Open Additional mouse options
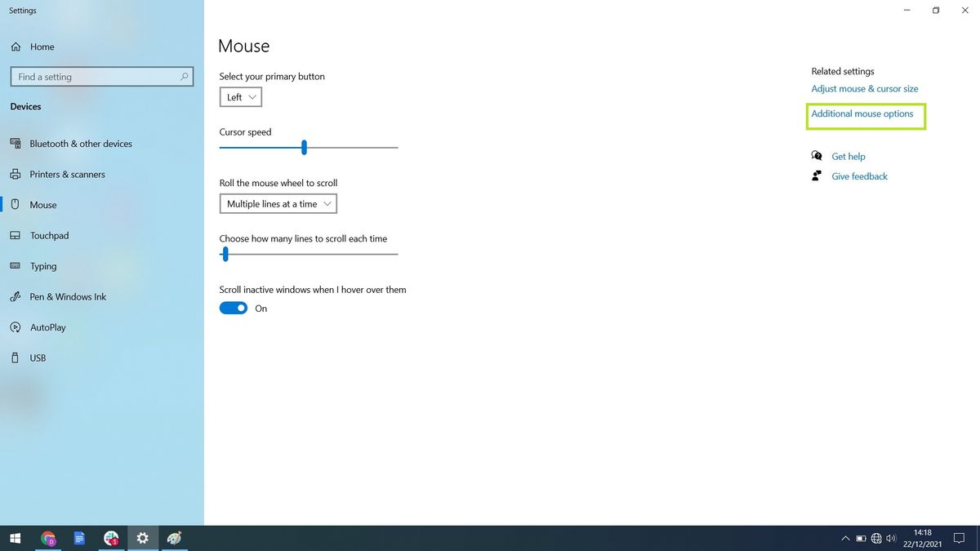This screenshot has width=980, height=551. 864,114
